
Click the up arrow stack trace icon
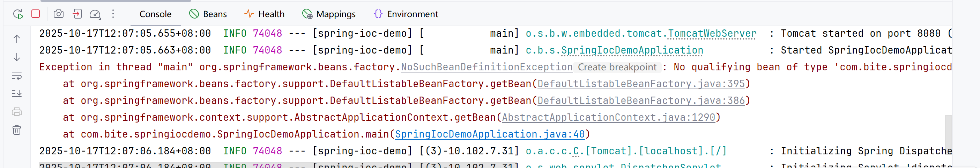click(x=17, y=38)
